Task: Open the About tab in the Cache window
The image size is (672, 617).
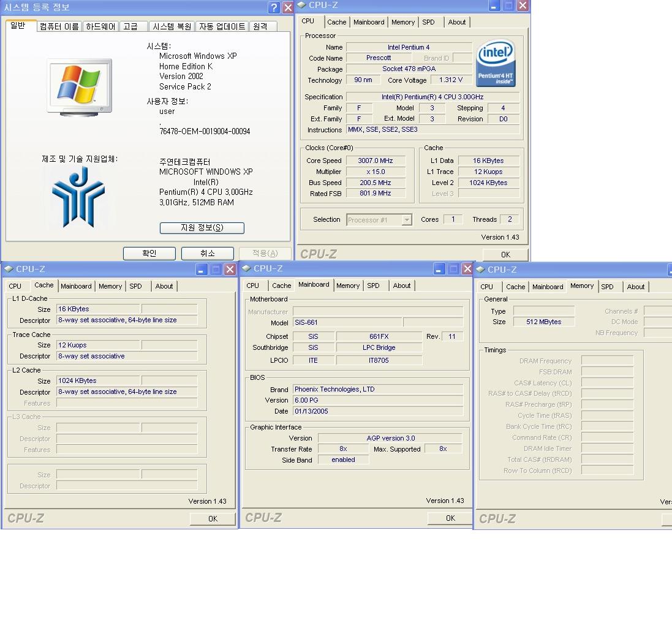Action: pyautogui.click(x=164, y=286)
